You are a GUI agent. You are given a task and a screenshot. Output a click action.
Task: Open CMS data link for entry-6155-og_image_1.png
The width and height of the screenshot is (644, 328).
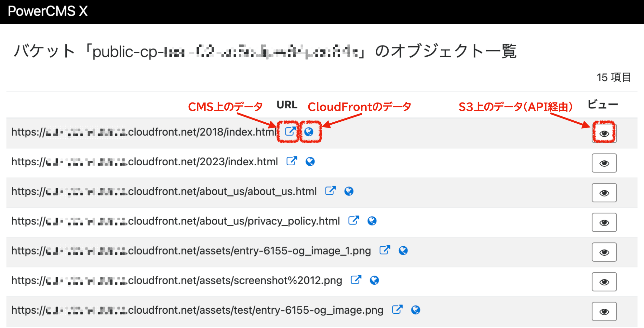(385, 251)
